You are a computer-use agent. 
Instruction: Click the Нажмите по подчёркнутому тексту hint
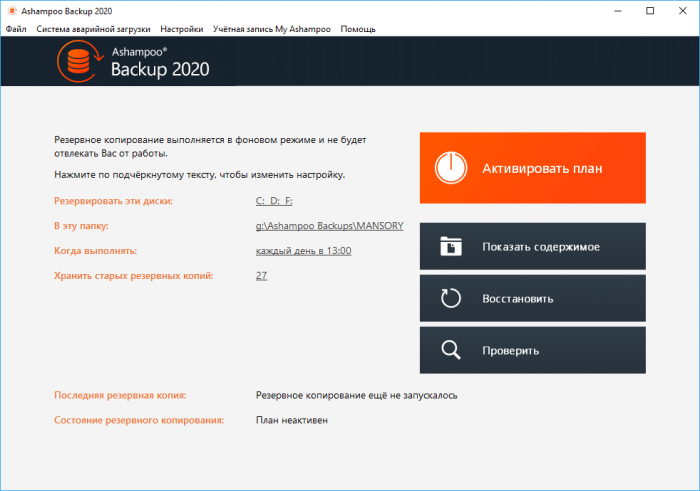200,175
